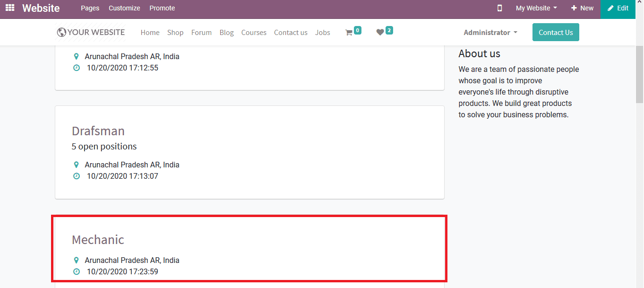Open the Shop page

tap(175, 33)
